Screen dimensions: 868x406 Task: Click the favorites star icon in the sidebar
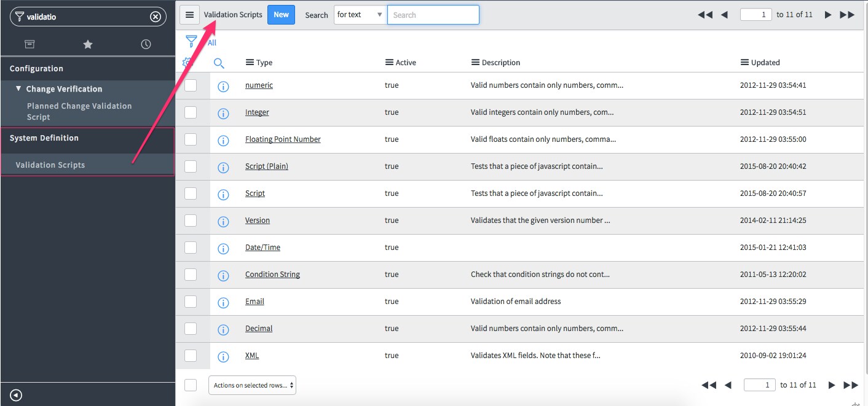[x=87, y=44]
